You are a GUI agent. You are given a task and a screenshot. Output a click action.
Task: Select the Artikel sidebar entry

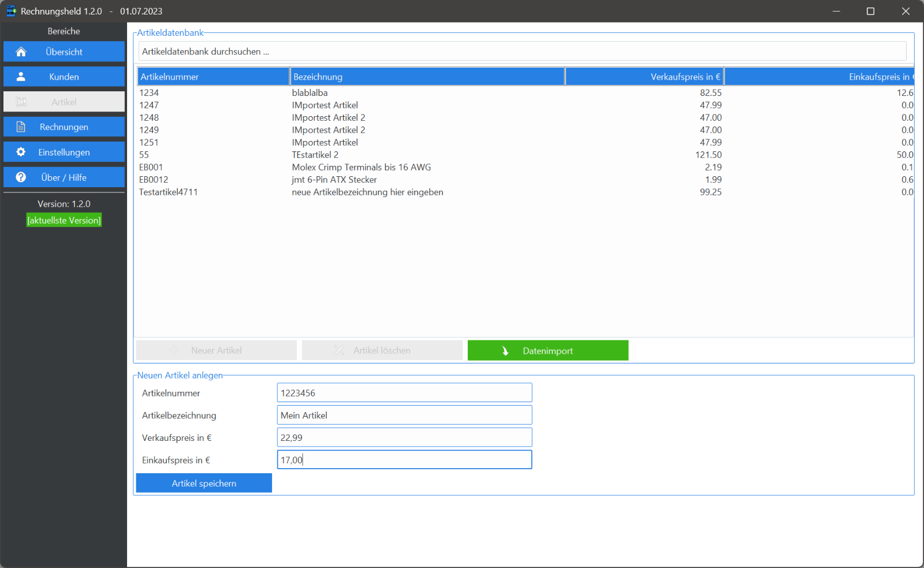pos(64,102)
